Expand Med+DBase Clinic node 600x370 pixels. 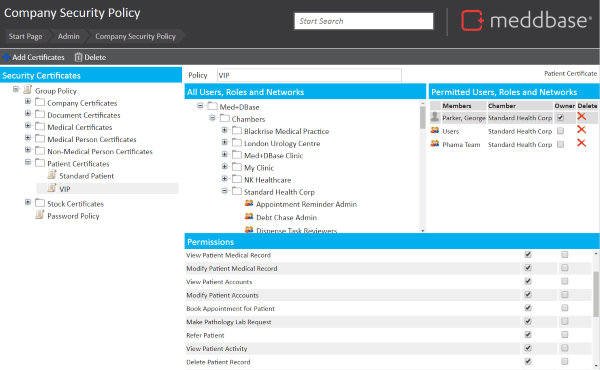click(225, 155)
